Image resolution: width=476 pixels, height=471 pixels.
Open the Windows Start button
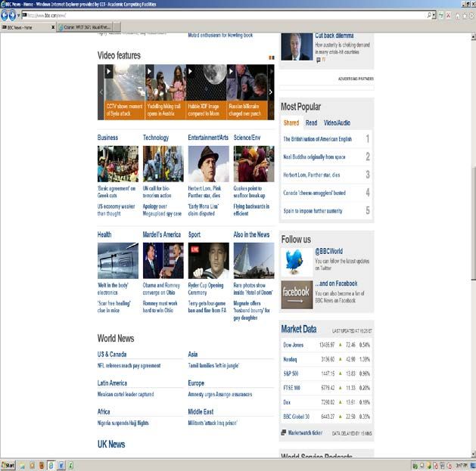tap(8, 465)
